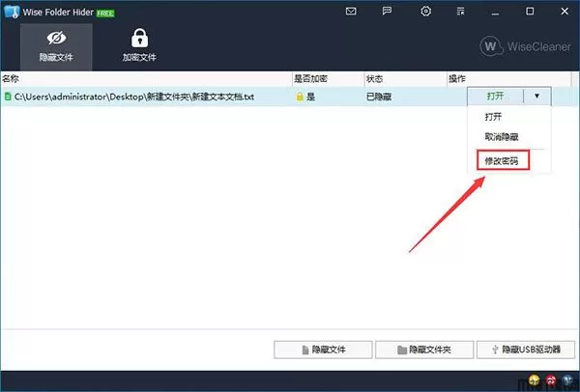
Task: Click the mail envelope icon in title bar
Action: (351, 12)
